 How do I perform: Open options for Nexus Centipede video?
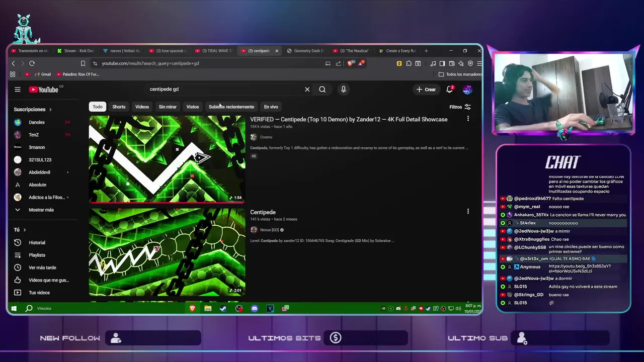468,212
